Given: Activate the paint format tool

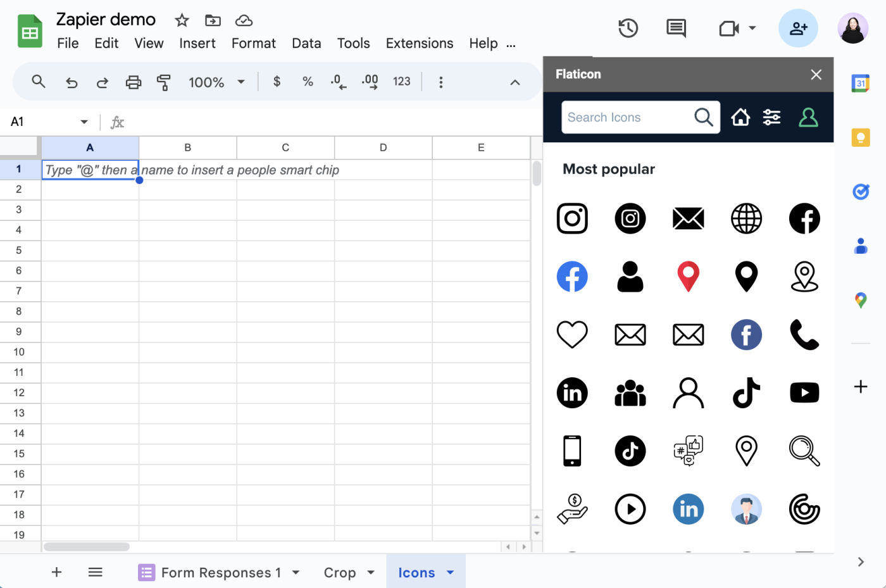Looking at the screenshot, I should [x=164, y=82].
